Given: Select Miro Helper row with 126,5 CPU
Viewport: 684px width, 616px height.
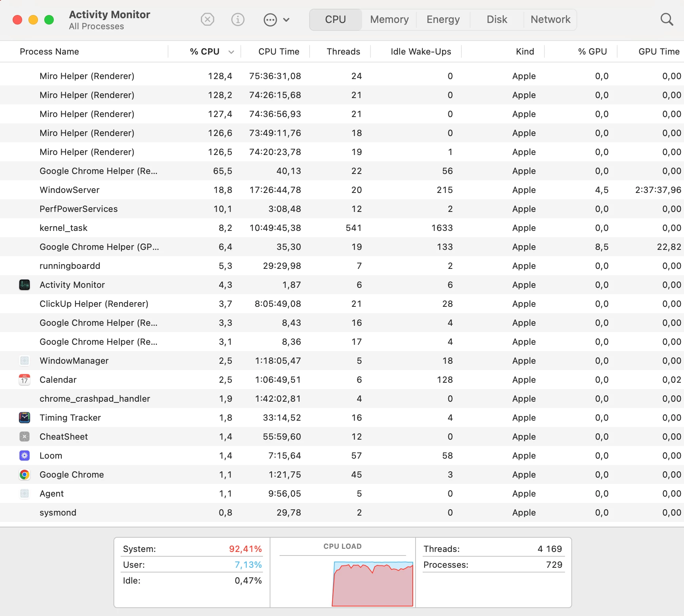Looking at the screenshot, I should pyautogui.click(x=342, y=152).
